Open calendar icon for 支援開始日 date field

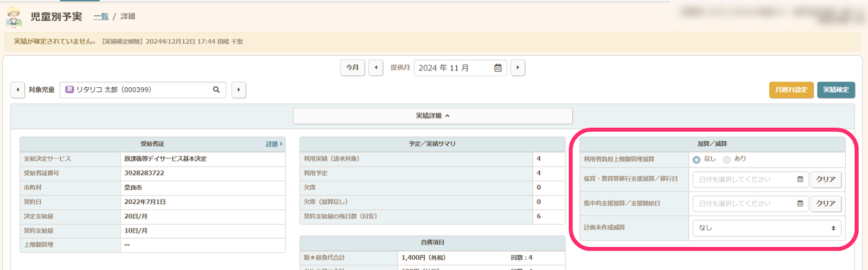coord(800,204)
